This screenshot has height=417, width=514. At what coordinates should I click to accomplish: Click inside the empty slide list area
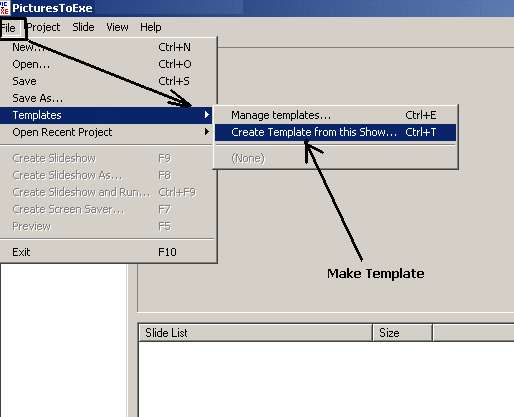tap(326, 379)
